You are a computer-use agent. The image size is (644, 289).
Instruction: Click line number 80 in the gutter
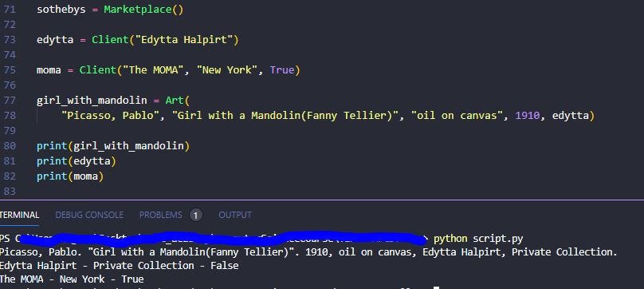click(9, 146)
